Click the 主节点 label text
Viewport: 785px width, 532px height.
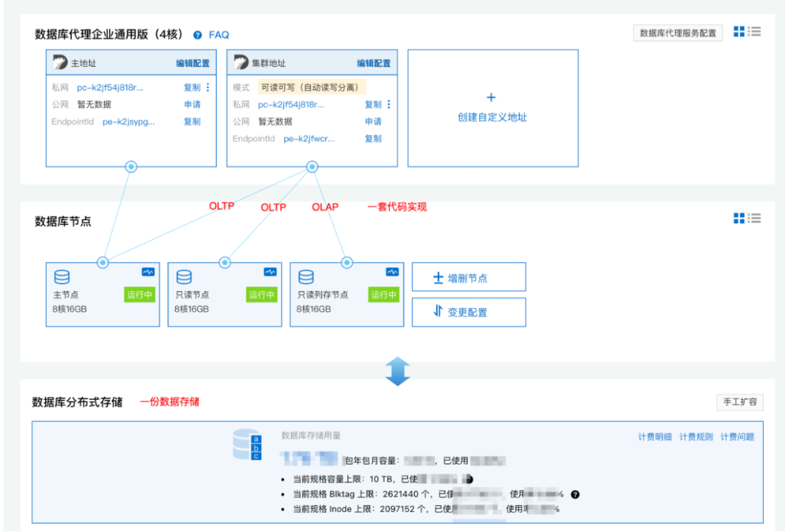pyautogui.click(x=65, y=295)
